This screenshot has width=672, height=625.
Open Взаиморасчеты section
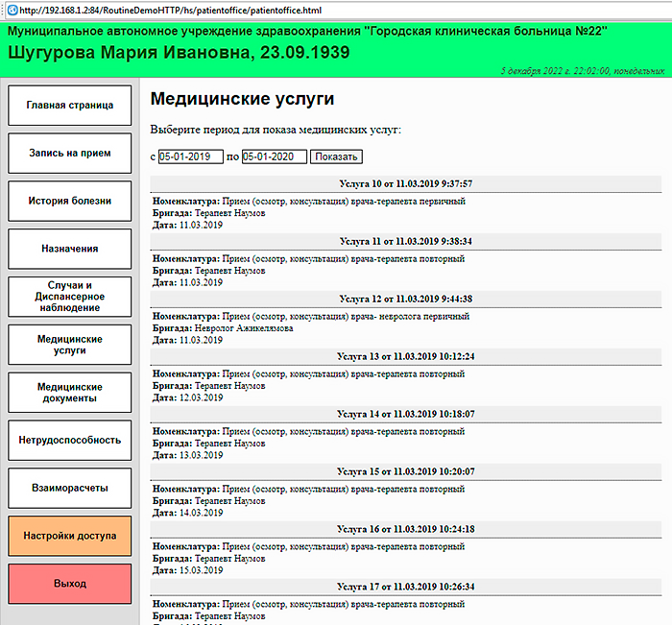click(x=70, y=488)
